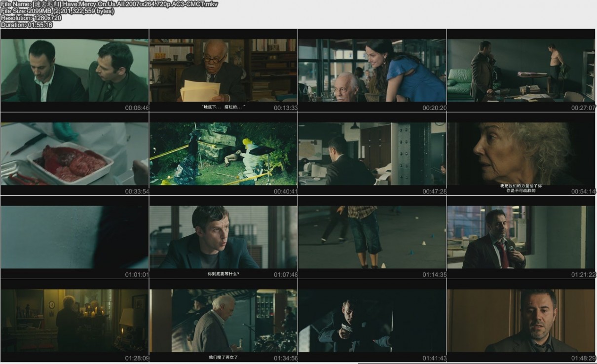Click the 00:47:28 thumbnail of man in office
The image size is (597, 364).
pos(373,154)
